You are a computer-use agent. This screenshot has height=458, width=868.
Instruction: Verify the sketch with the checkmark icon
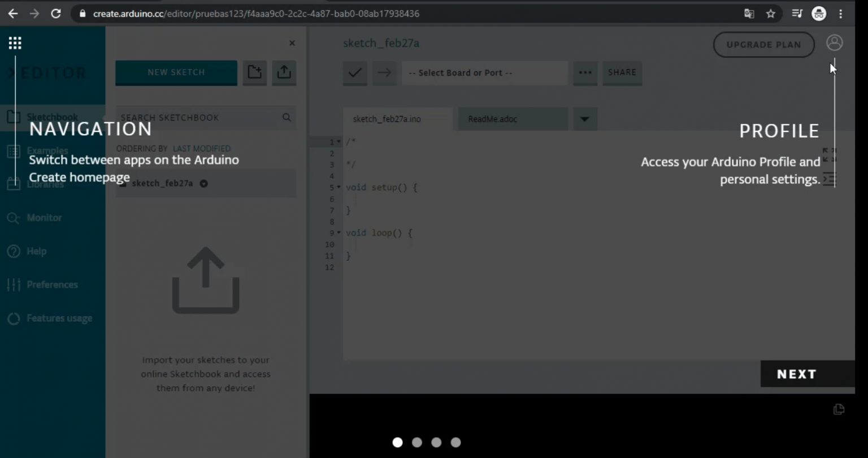pos(354,72)
